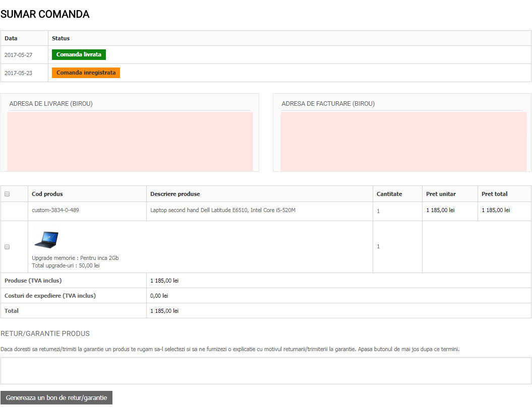Viewport: 532px width, 408px height.
Task: Click the Produse (TVA inclus) label
Action: click(33, 281)
